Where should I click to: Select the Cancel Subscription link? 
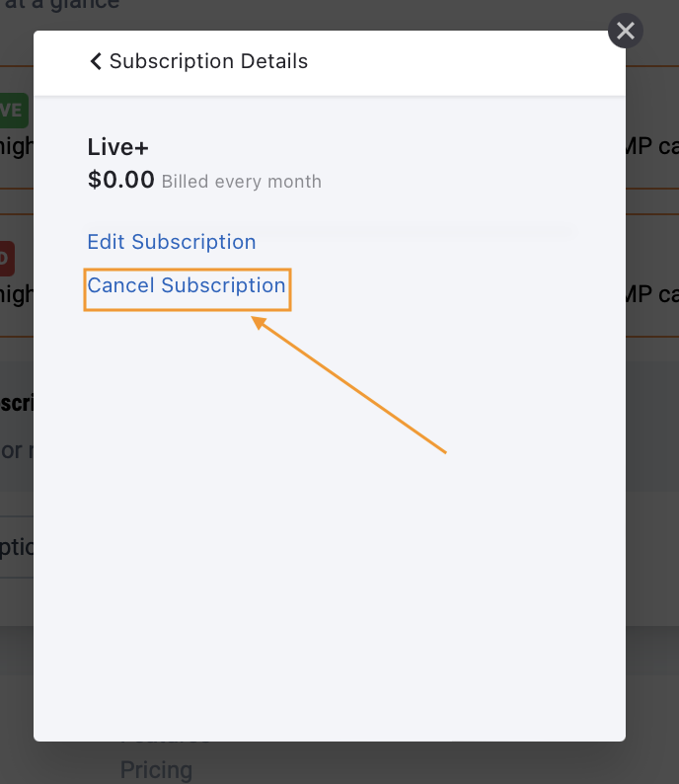187,285
